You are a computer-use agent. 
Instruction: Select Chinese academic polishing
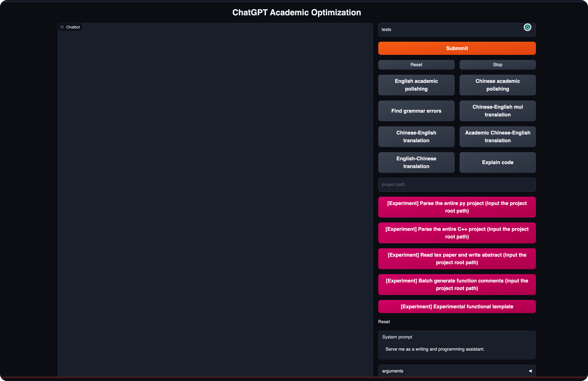pos(497,85)
